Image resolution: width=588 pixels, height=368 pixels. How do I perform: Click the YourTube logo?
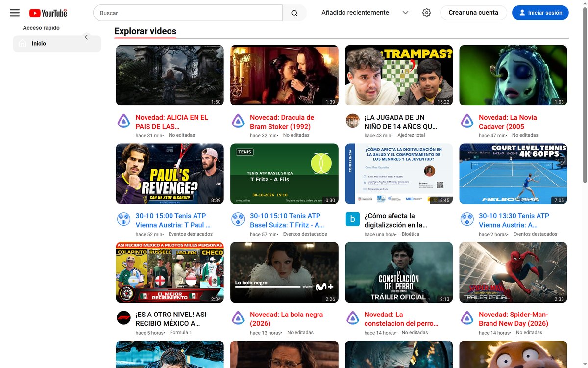click(48, 13)
